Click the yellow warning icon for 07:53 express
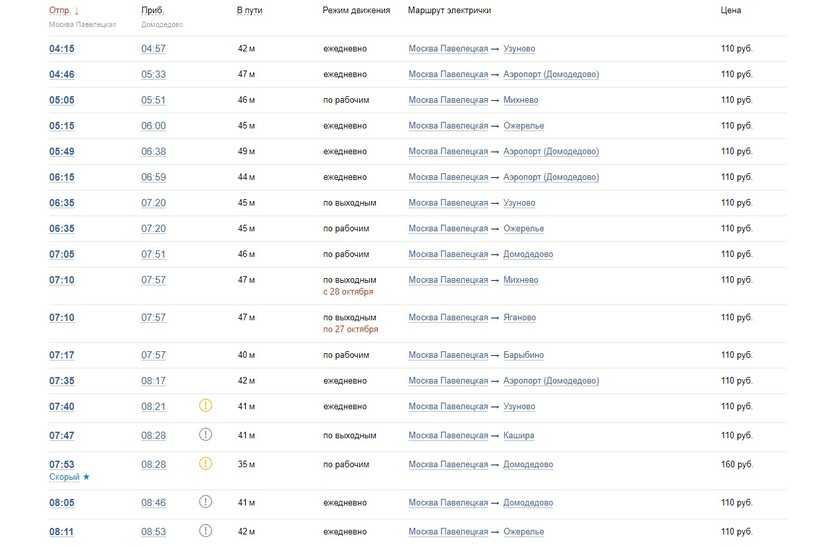This screenshot has height=547, width=820. tap(206, 463)
